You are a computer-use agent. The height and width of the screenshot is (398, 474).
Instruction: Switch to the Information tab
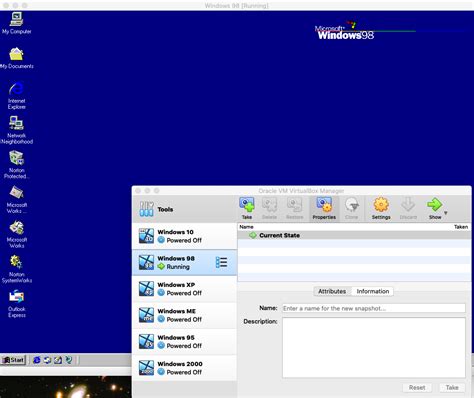pos(373,291)
